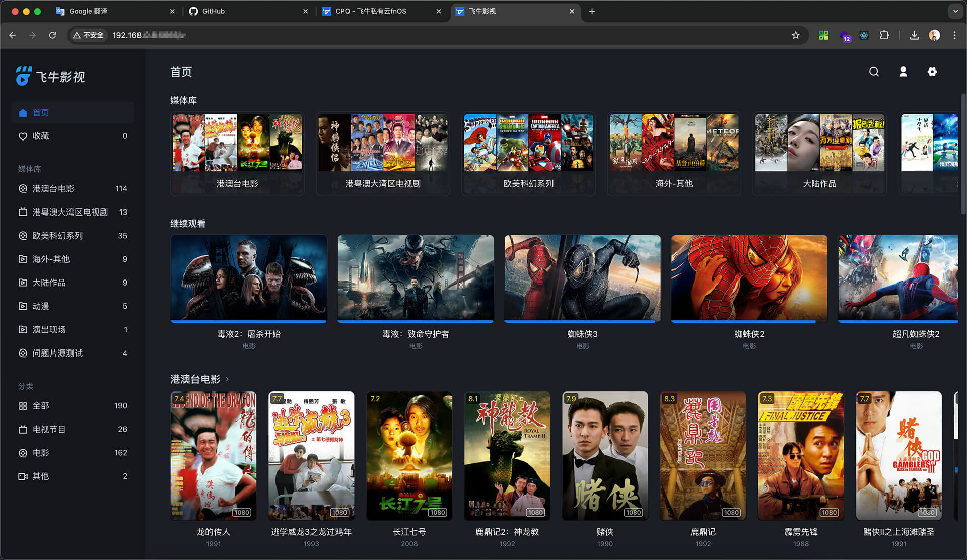Open the user profile icon
967x560 pixels.
coord(903,72)
